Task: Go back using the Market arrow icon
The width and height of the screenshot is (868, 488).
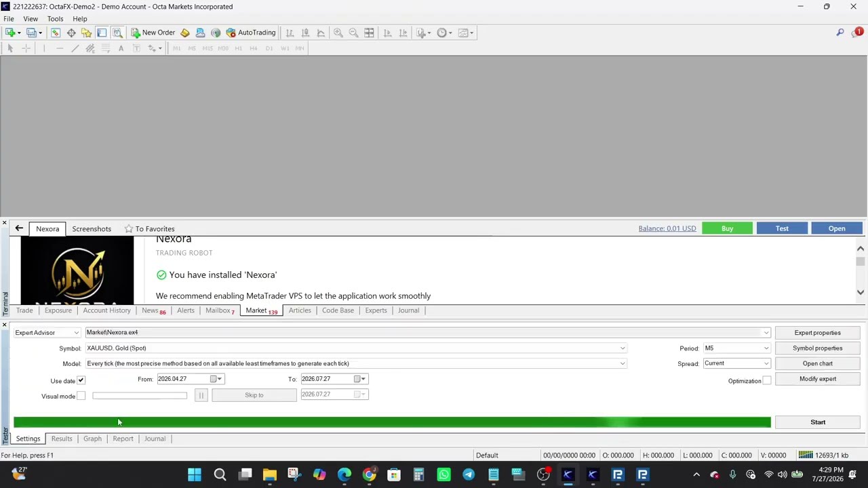Action: 19,228
